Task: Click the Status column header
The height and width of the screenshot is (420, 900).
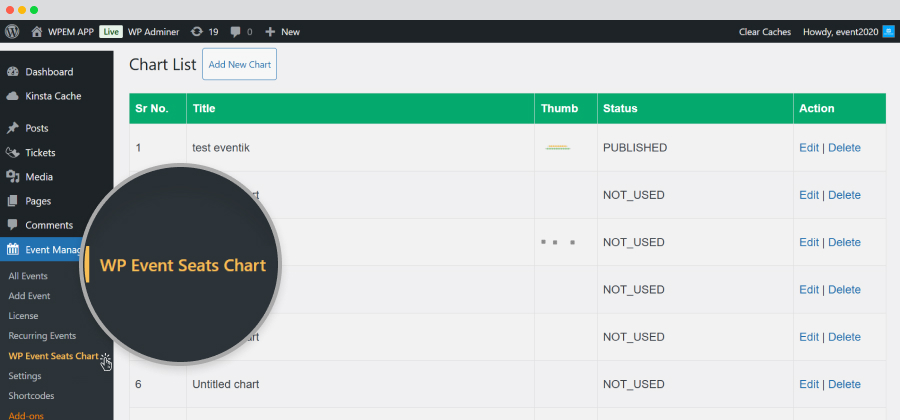Action: click(695, 108)
